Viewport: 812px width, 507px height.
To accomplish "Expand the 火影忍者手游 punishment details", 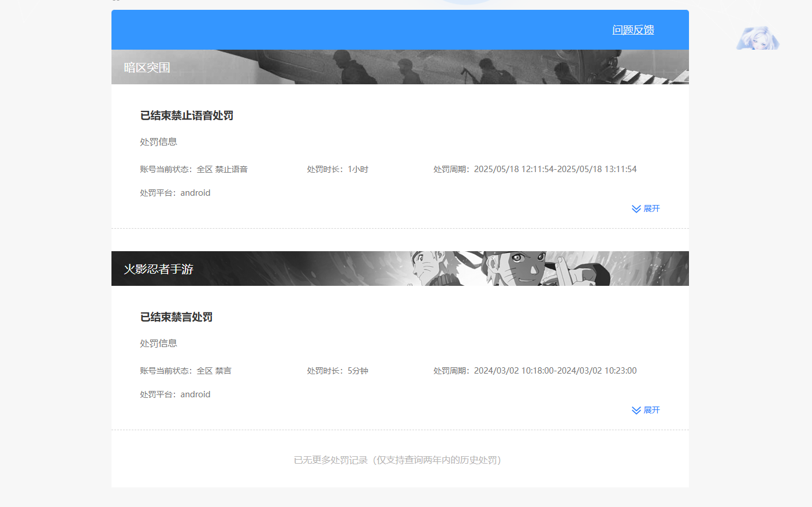I will click(x=646, y=410).
